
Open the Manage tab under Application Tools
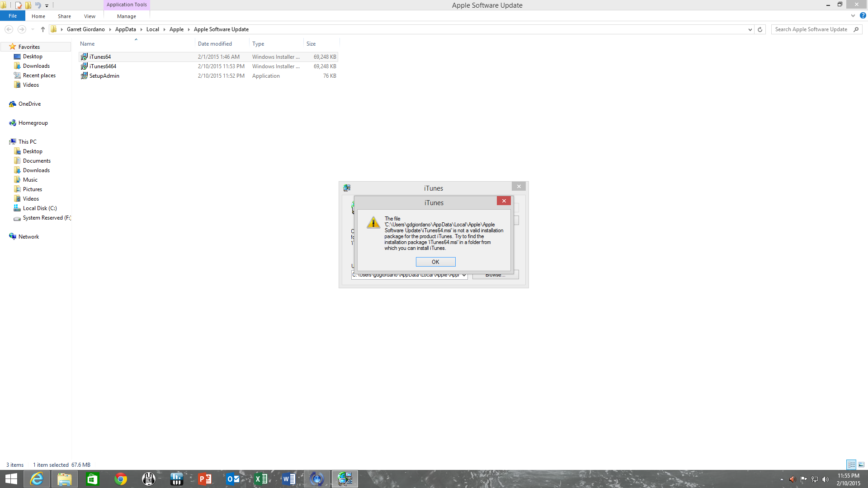pos(126,16)
